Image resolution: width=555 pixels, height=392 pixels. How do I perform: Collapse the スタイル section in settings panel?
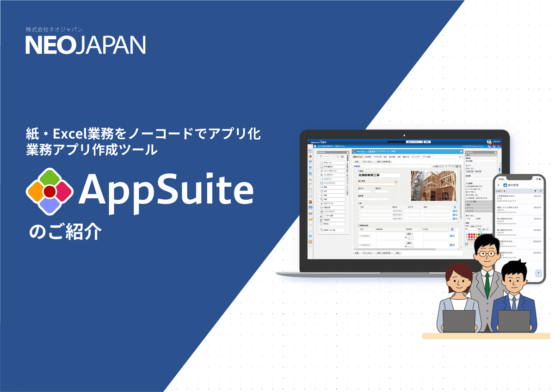479,211
